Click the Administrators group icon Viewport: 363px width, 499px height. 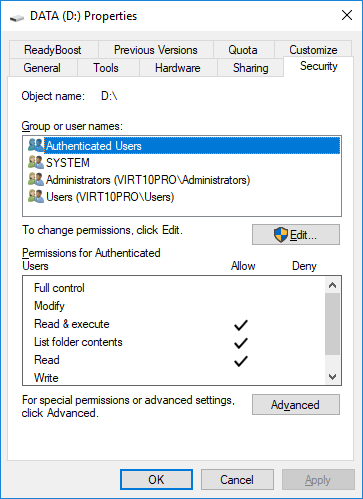pos(36,179)
